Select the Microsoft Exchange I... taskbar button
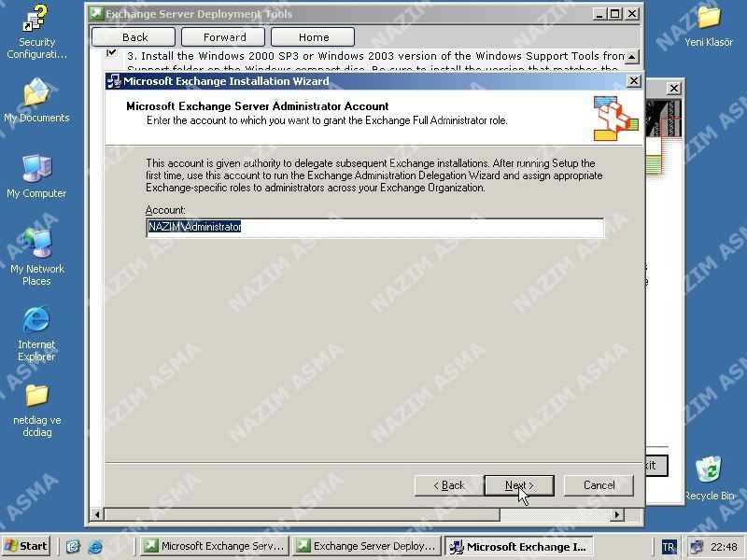747x560 pixels. click(519, 546)
